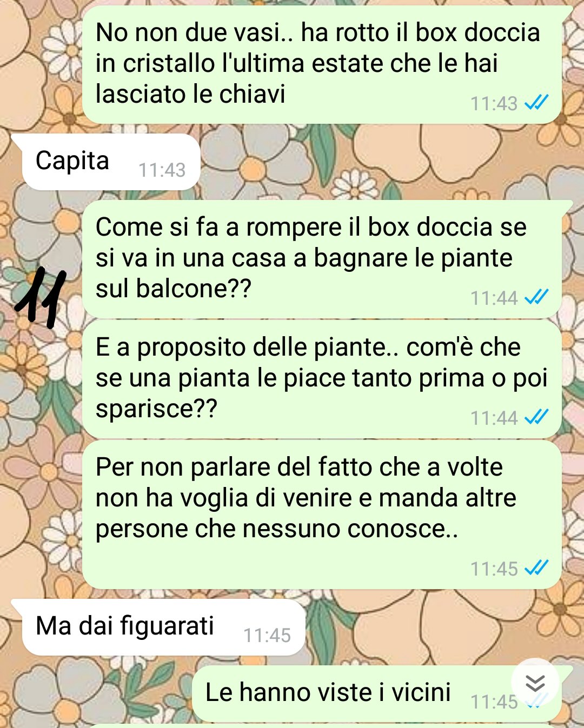
Task: Tap the word 'balcone??' in the message
Action: 194,289
